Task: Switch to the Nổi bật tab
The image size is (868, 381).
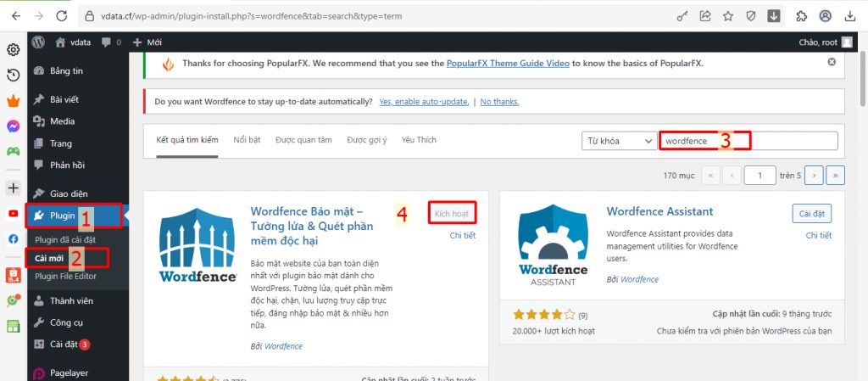Action: pos(247,139)
